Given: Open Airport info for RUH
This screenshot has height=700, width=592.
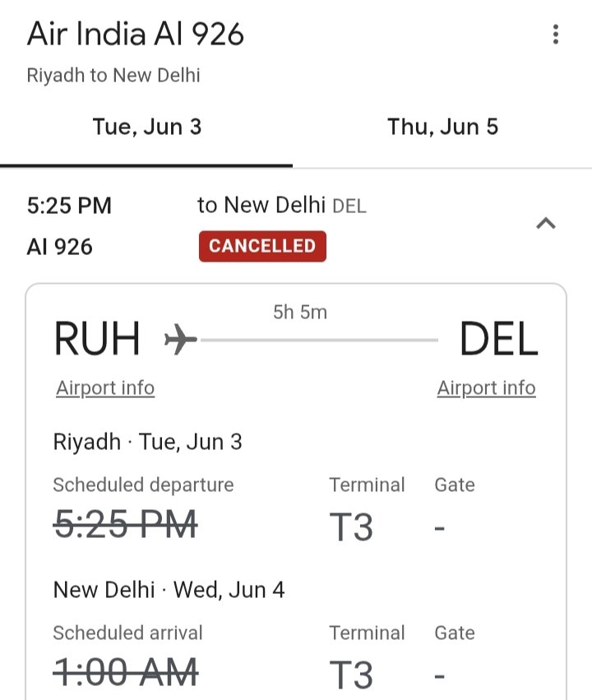Looking at the screenshot, I should coord(105,387).
